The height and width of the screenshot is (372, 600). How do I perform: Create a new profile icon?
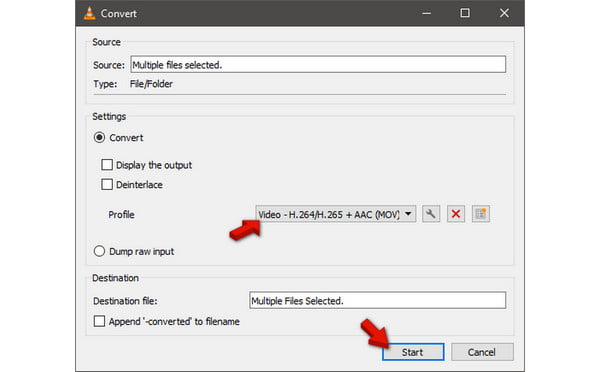(481, 214)
